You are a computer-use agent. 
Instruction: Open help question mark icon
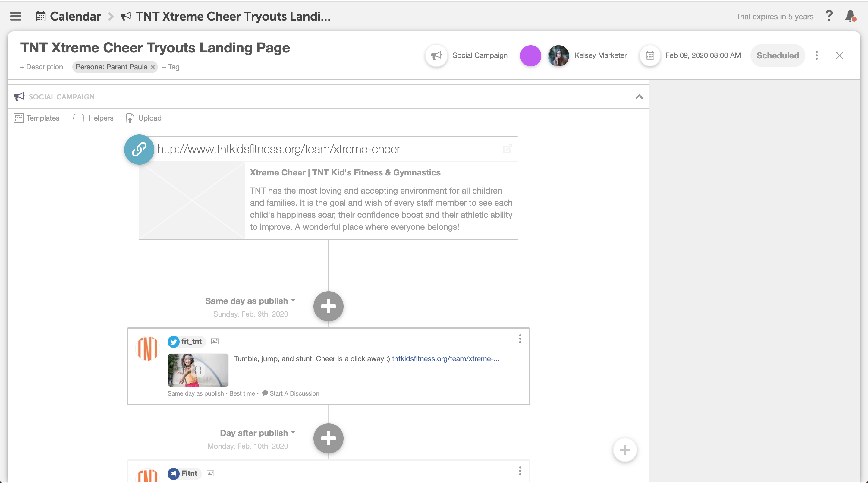829,16
